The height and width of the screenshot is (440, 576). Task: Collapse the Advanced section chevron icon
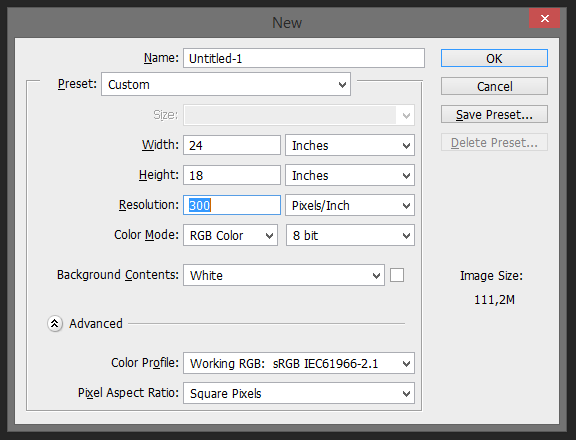(55, 324)
